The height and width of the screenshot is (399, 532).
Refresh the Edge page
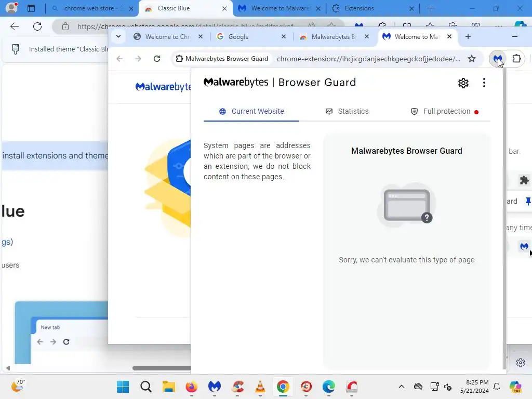click(x=37, y=26)
